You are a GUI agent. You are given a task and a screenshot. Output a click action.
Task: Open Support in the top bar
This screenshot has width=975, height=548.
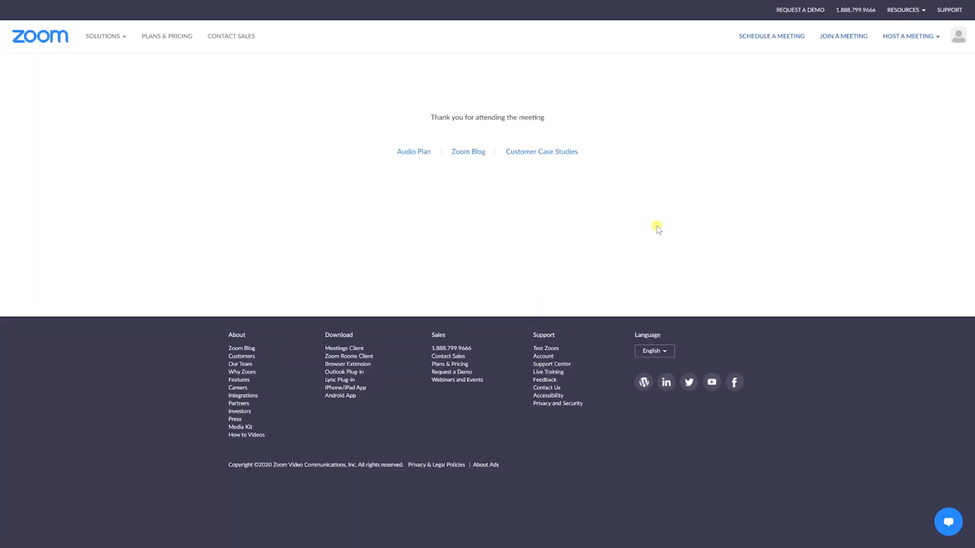click(950, 10)
